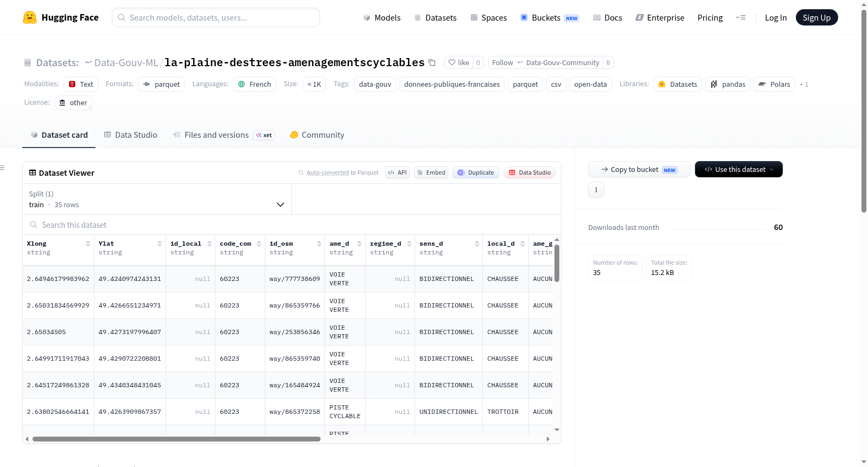868x467 pixels.
Task: Click the Embed button
Action: coord(431,172)
